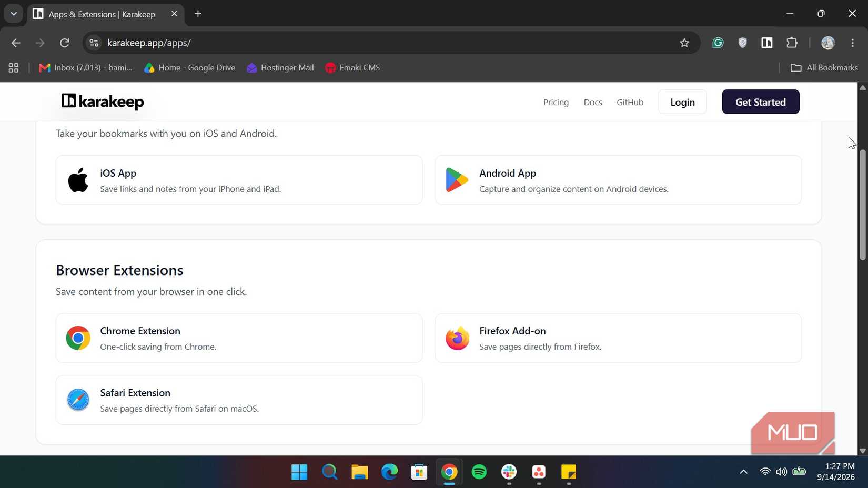Image resolution: width=868 pixels, height=488 pixels.
Task: Bookmark this page with the star icon
Action: pyautogui.click(x=684, y=43)
